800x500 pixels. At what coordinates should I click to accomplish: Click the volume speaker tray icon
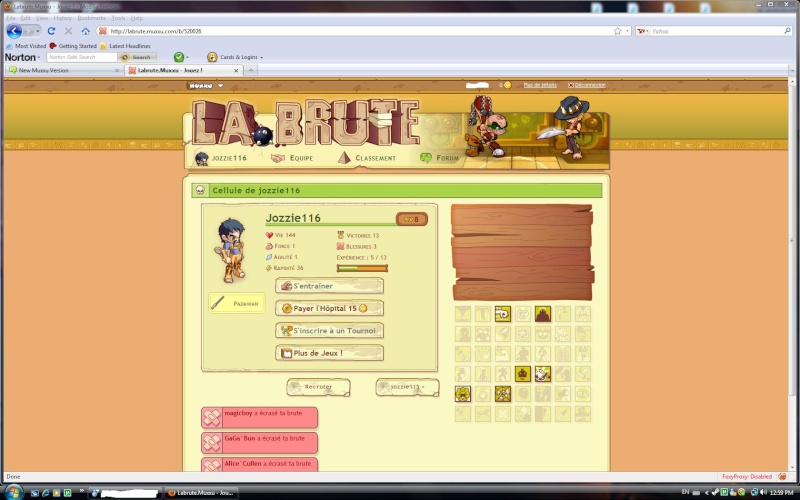[763, 492]
